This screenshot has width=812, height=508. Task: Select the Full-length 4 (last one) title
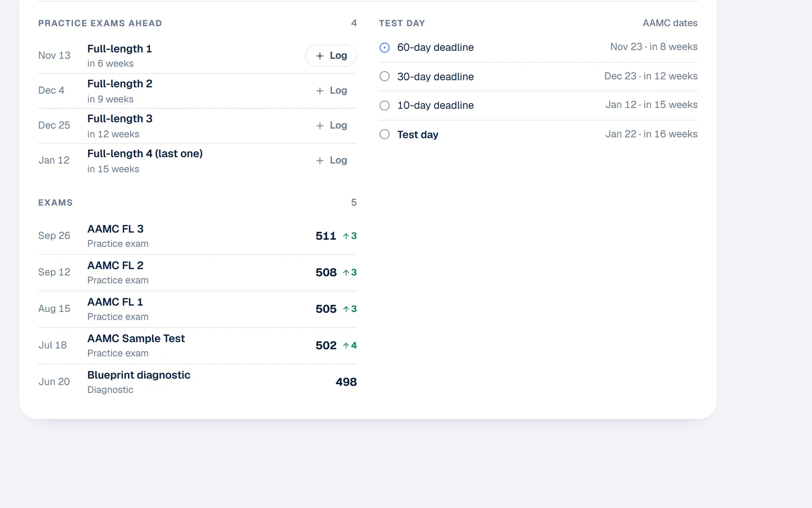[145, 154]
